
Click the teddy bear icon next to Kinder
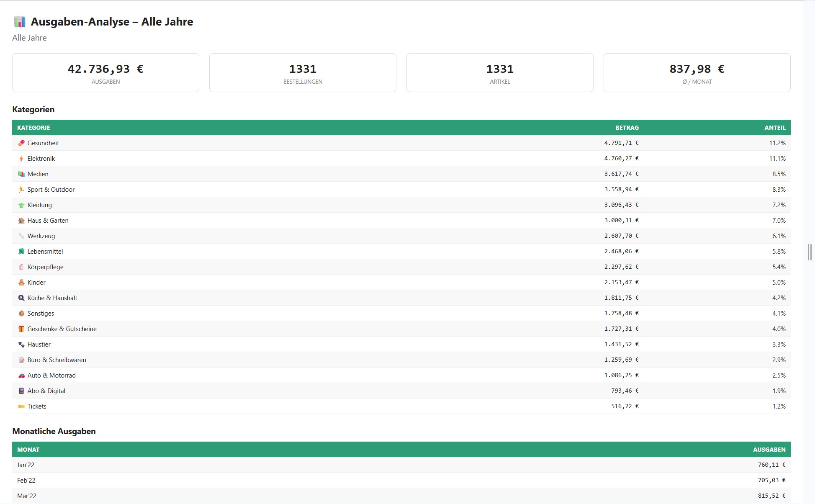coord(21,283)
